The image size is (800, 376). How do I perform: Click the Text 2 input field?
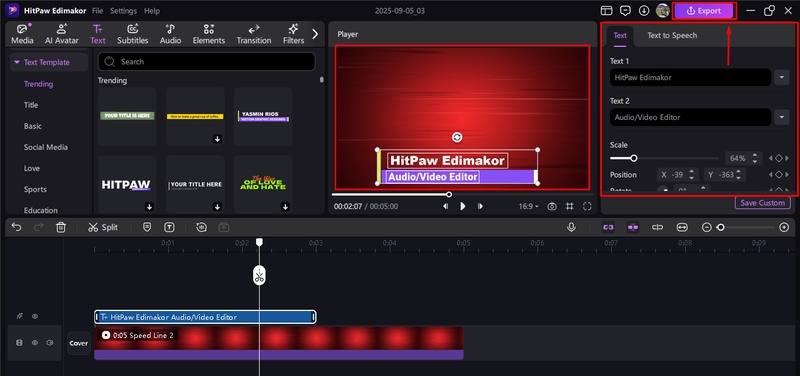tap(690, 117)
